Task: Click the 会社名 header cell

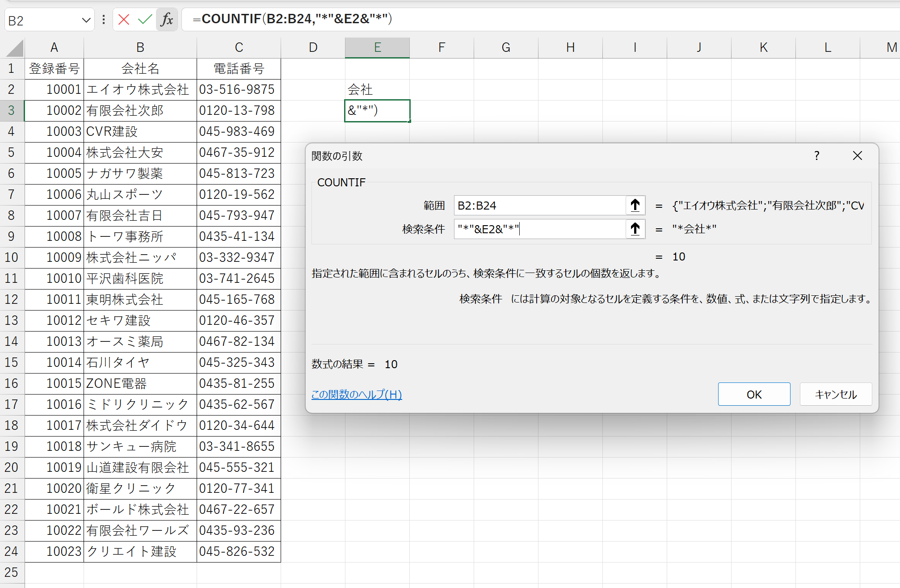Action: [x=140, y=69]
